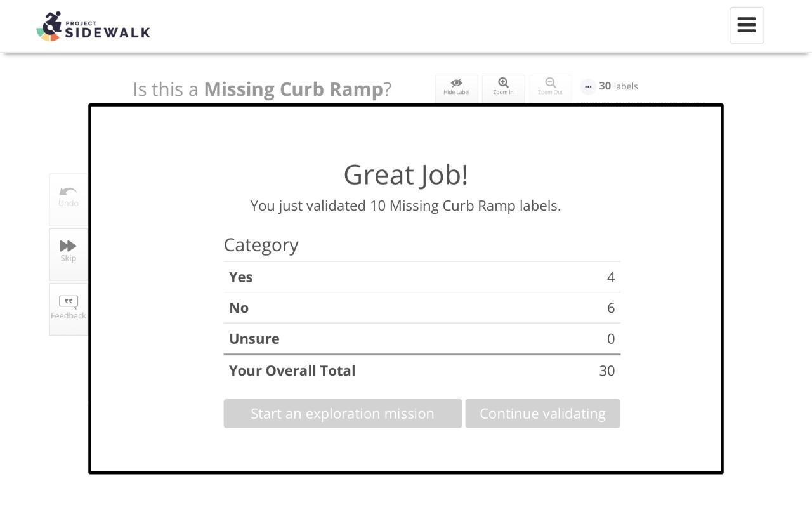Click Your Overall Total row
This screenshot has height=531, width=812.
point(422,370)
